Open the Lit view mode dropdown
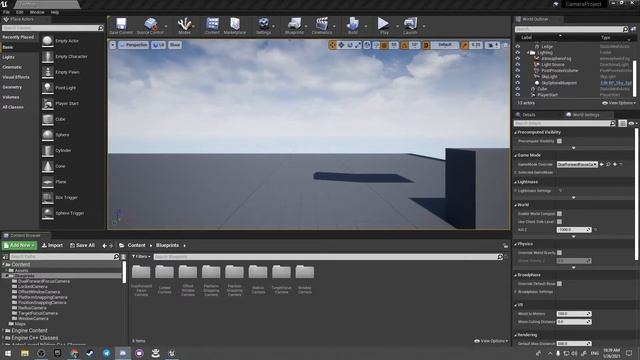The width and height of the screenshot is (640, 360). [x=158, y=45]
